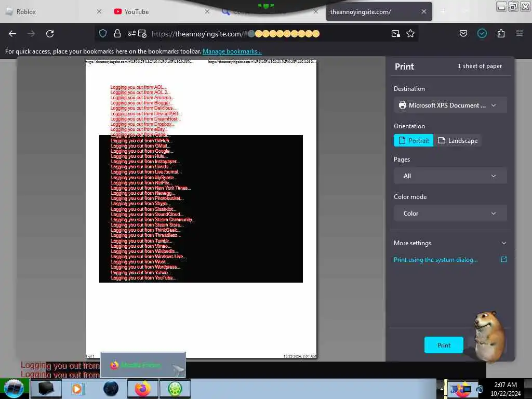Select Landscape orientation
532x399 pixels.
(458, 140)
